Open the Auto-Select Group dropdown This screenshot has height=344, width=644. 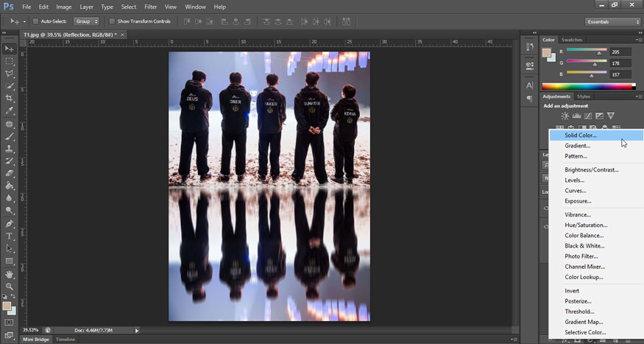click(x=86, y=21)
